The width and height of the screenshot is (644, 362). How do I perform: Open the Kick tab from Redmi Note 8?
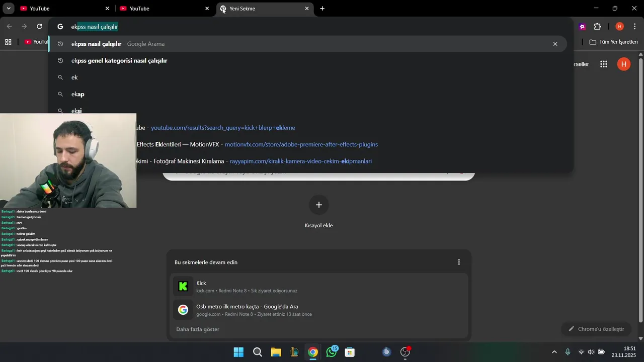tap(320, 287)
